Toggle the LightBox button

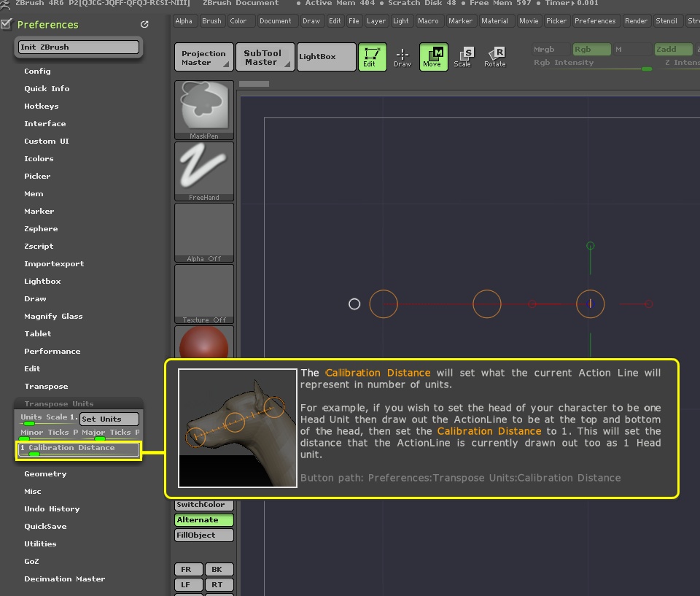[x=327, y=57]
